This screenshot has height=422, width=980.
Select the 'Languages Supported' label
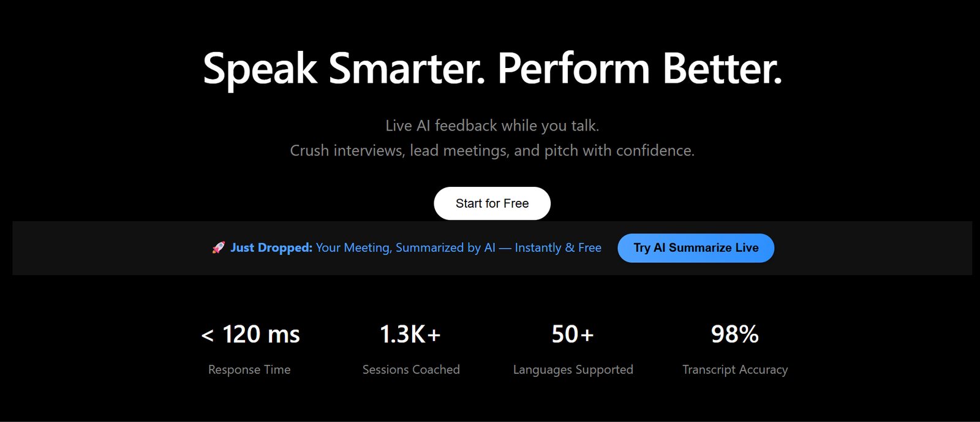[573, 369]
